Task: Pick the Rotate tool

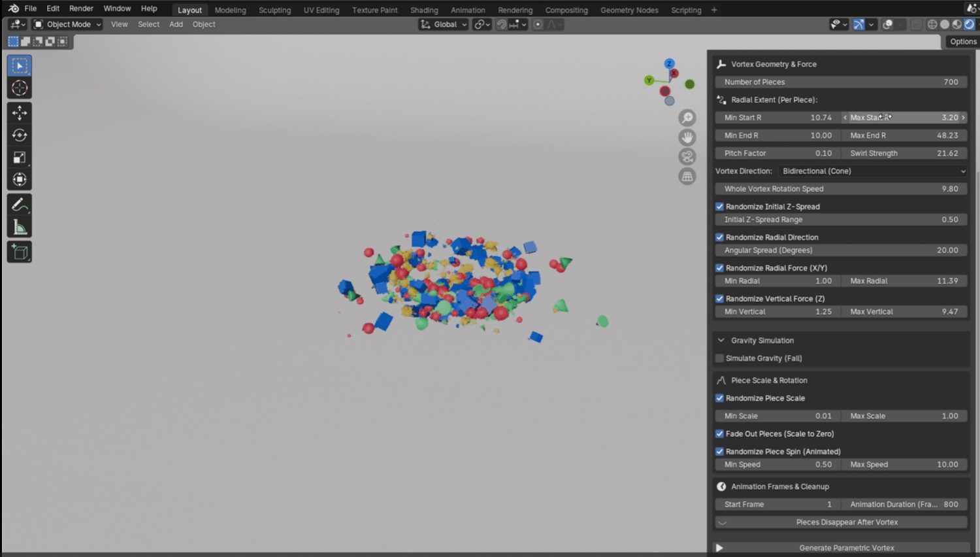Action: pos(20,135)
